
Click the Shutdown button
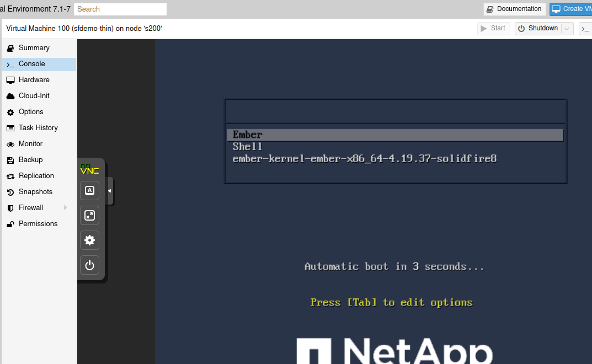pyautogui.click(x=538, y=29)
